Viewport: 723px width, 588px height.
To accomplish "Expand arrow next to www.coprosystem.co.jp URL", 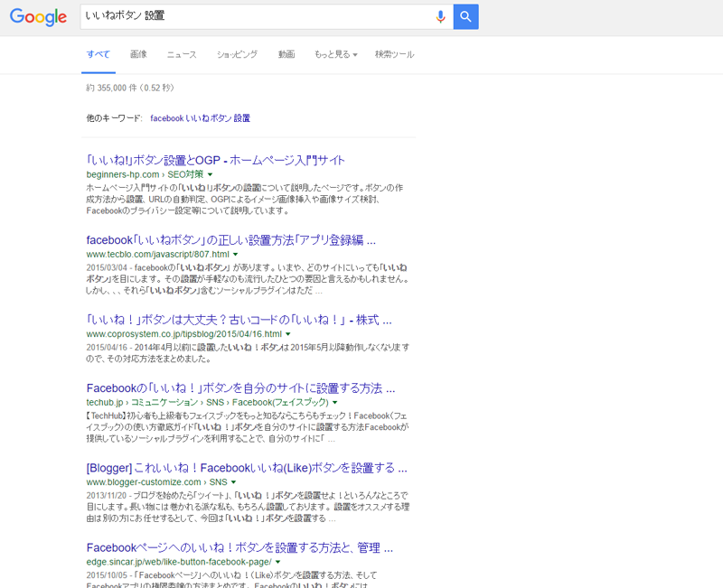I will (288, 334).
